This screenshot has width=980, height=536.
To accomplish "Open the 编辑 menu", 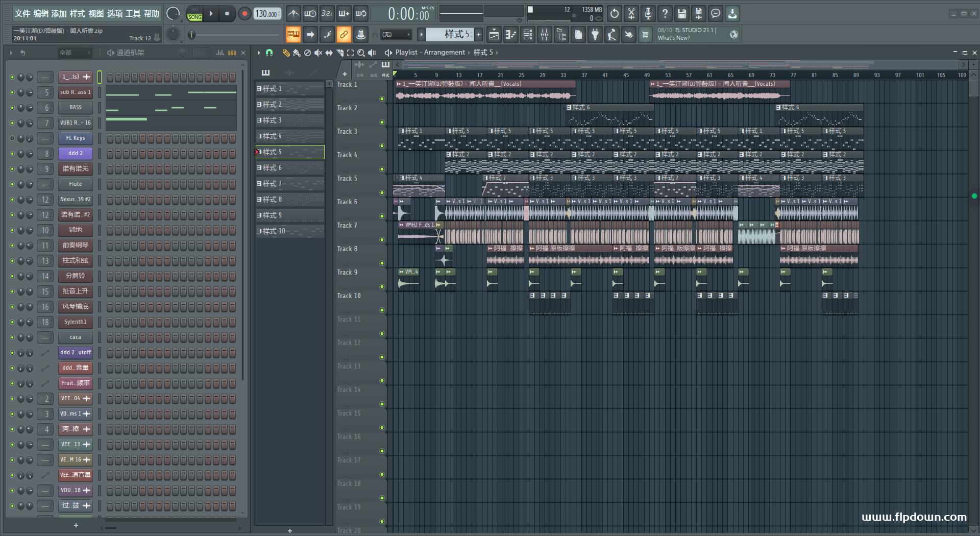I will [x=41, y=14].
